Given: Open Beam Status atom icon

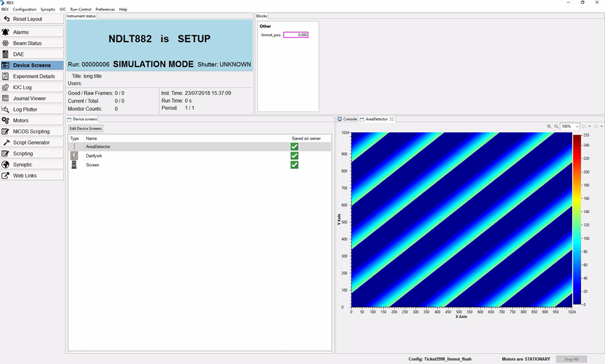Looking at the screenshot, I should pos(6,43).
